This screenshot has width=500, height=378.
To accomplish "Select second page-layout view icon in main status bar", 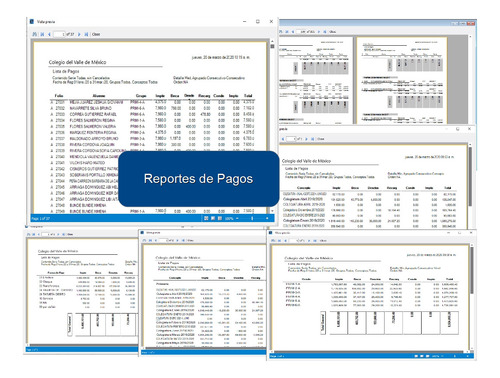I will (213, 218).
